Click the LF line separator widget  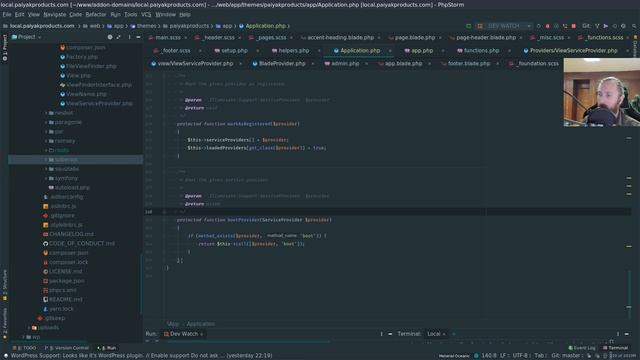[504, 356]
